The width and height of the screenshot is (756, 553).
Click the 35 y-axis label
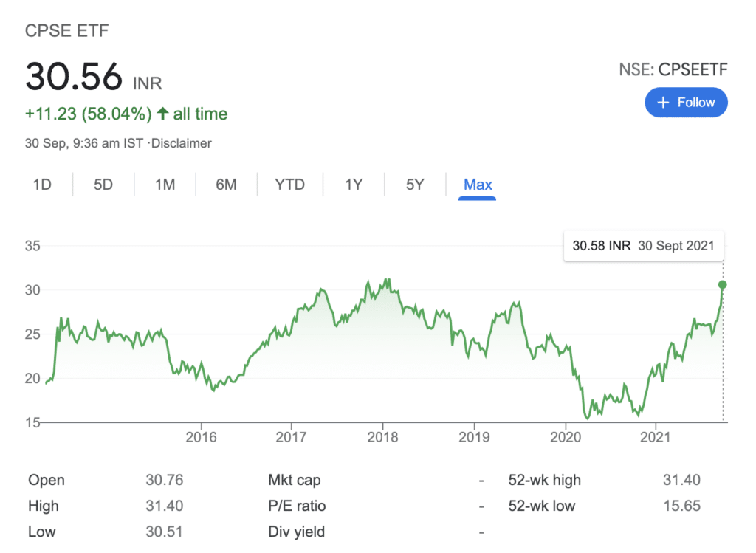coord(32,246)
